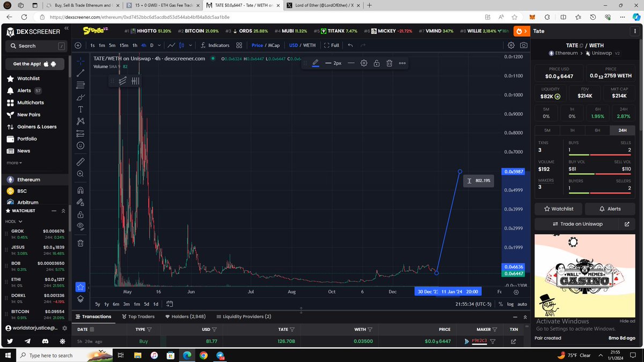Delete the selected drawing
Screen dimensions: 644x362
tap(389, 63)
